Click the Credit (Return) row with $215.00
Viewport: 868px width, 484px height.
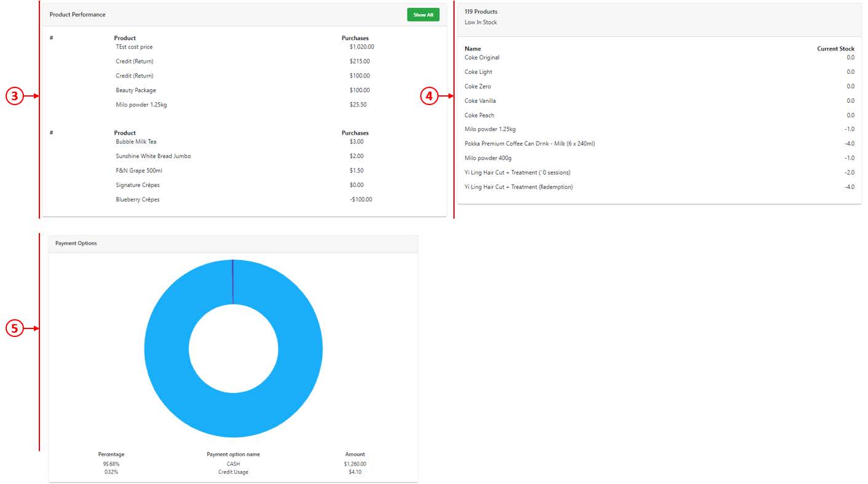[244, 61]
